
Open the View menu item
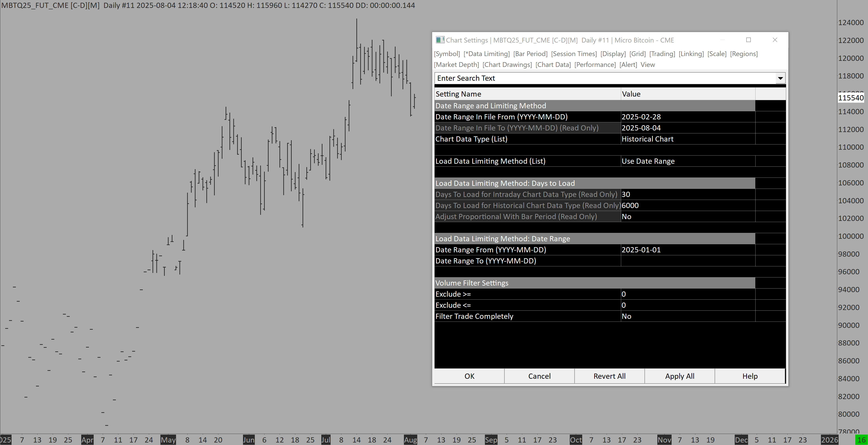point(648,65)
